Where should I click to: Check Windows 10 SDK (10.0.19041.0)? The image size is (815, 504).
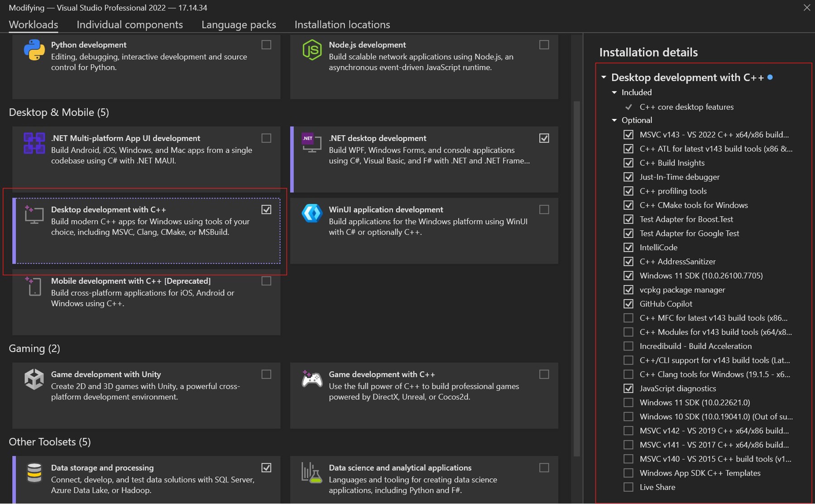pos(628,416)
